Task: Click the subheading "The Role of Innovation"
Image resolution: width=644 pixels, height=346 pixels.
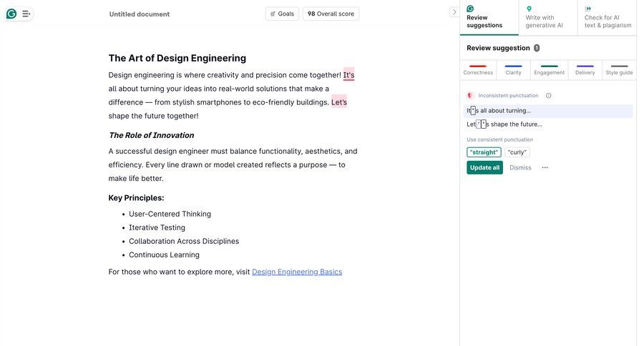Action: [x=152, y=135]
